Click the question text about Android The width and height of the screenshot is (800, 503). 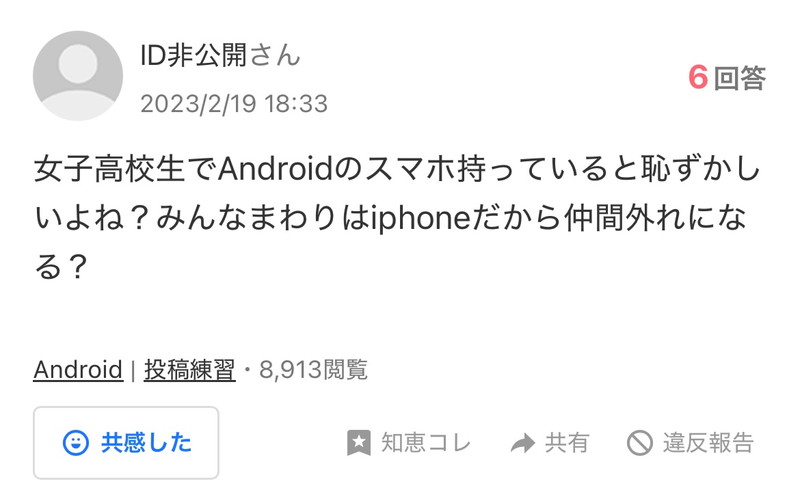point(397,218)
